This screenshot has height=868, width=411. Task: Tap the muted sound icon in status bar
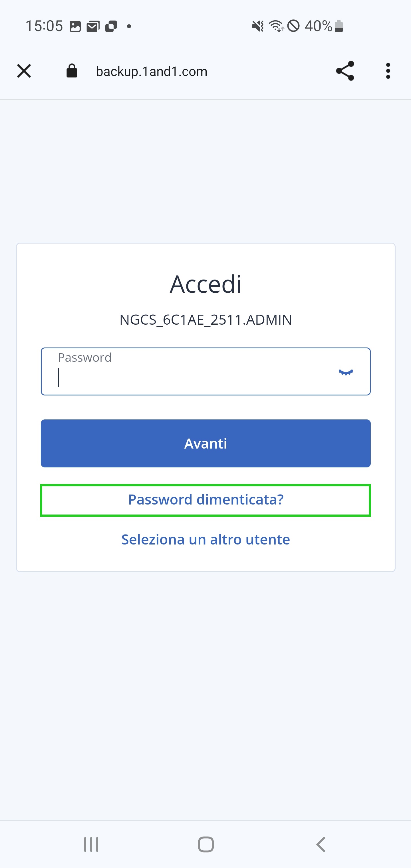tap(258, 26)
